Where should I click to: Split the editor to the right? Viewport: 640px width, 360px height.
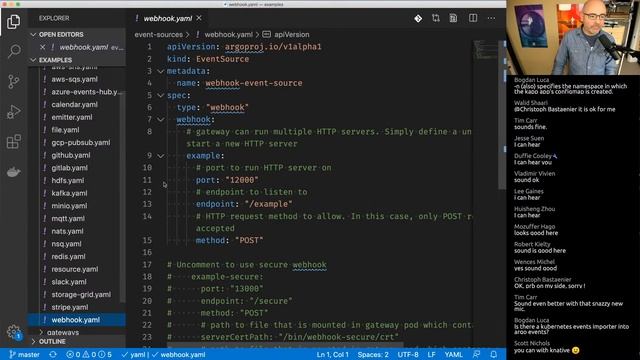[x=473, y=18]
